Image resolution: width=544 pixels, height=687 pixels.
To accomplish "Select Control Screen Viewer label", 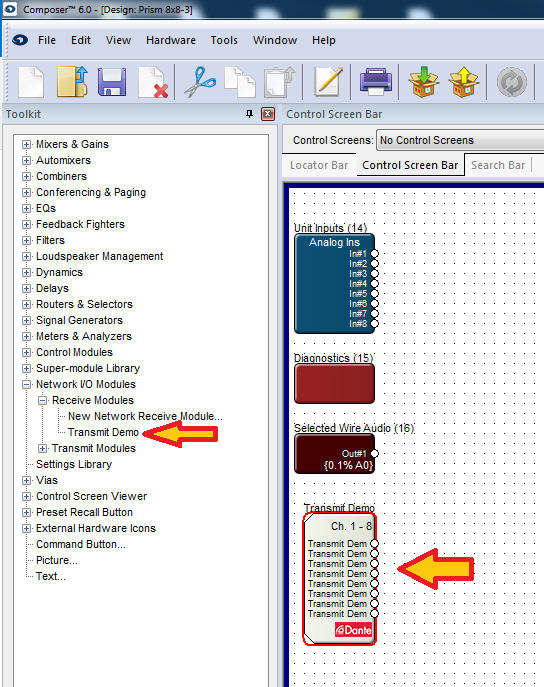I will [92, 496].
